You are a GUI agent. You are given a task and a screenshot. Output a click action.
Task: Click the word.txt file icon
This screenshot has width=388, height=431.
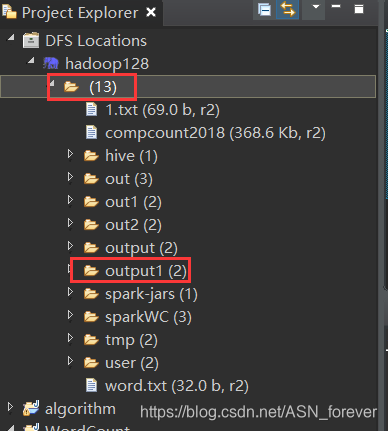coord(91,385)
